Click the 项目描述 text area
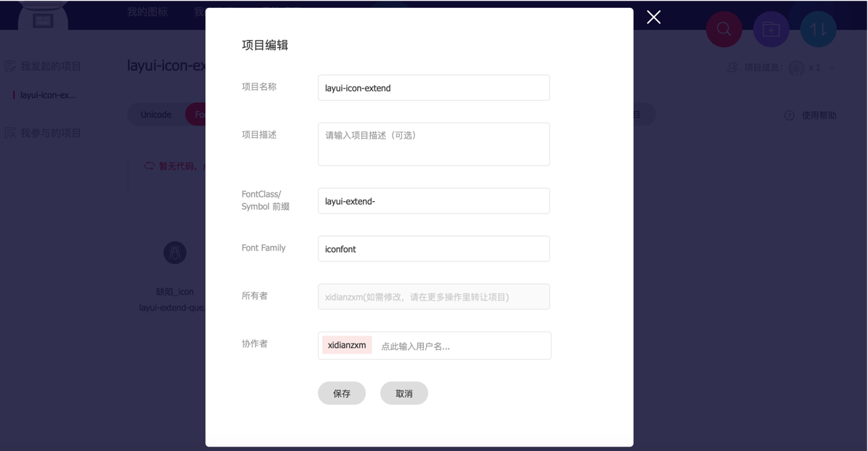The width and height of the screenshot is (868, 451). pyautogui.click(x=433, y=144)
